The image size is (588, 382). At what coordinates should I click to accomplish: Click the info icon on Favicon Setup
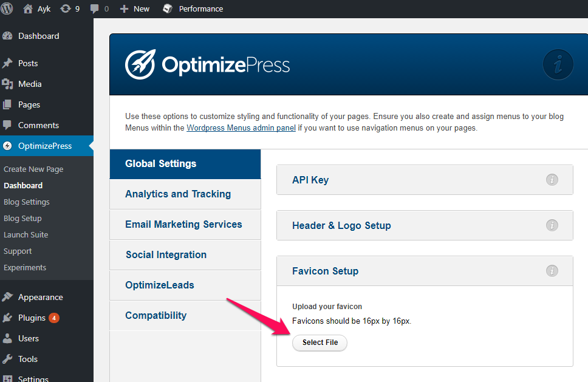coord(552,271)
